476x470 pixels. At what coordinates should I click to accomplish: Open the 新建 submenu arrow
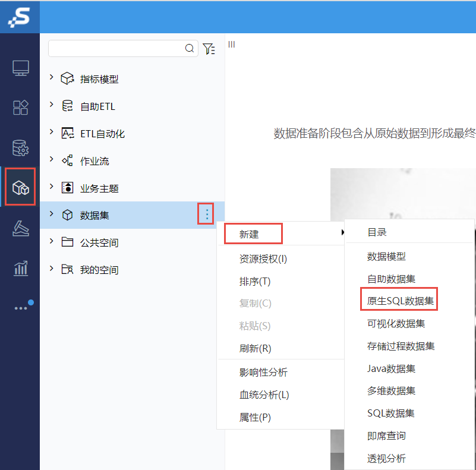(x=342, y=232)
